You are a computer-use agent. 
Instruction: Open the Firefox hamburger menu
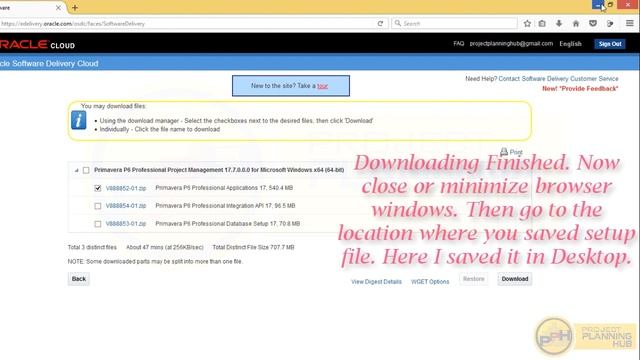[630, 24]
